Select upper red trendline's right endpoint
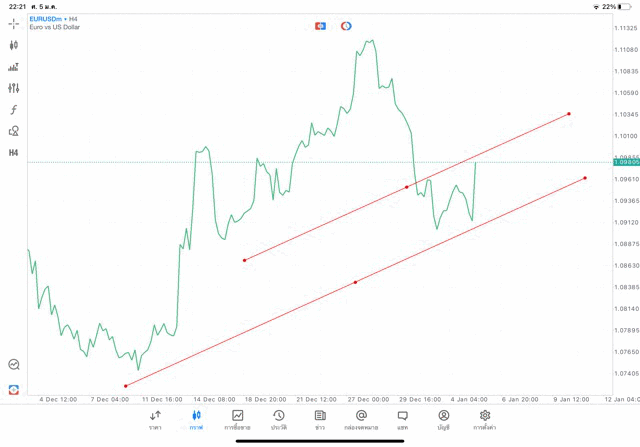The image size is (640, 447). [x=569, y=114]
